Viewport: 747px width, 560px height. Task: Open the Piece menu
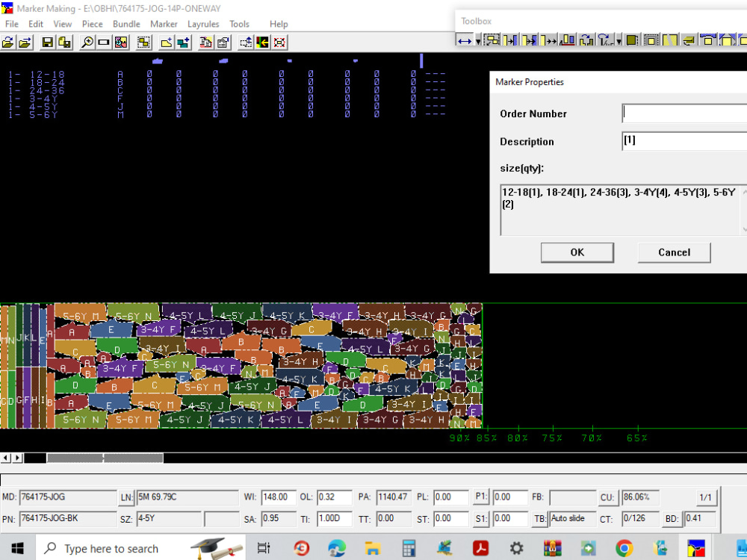pyautogui.click(x=93, y=24)
